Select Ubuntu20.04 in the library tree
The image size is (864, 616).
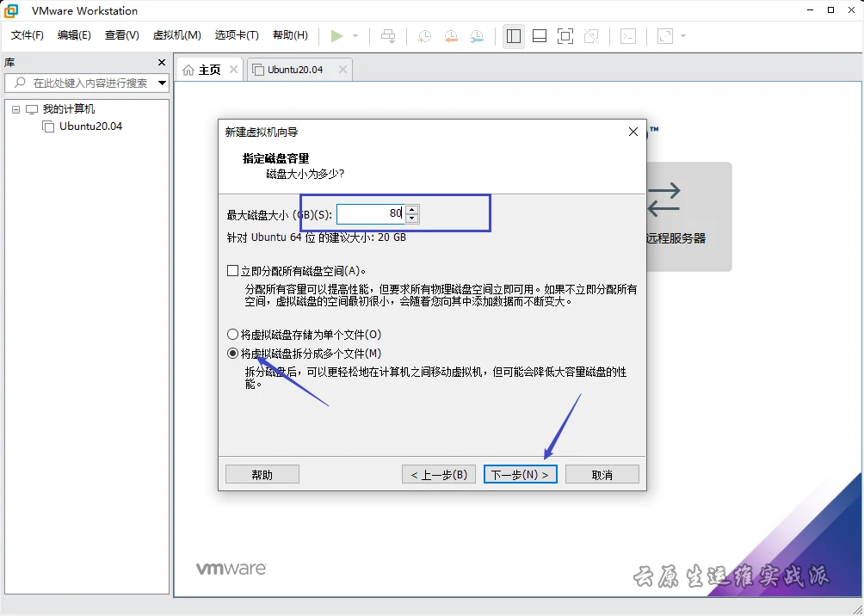click(x=91, y=126)
